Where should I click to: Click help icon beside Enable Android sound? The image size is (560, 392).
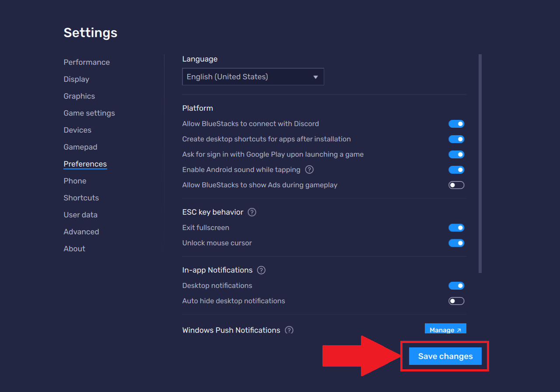click(309, 170)
